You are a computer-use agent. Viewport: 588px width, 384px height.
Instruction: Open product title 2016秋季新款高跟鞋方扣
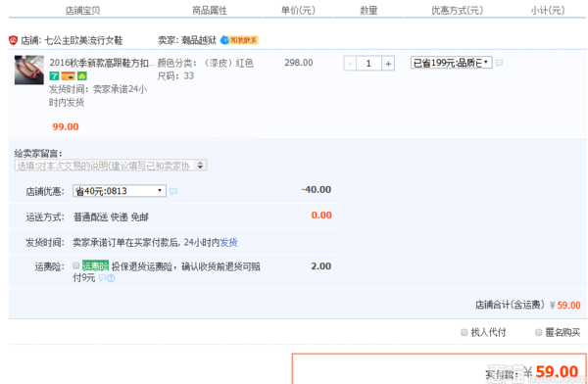coord(102,63)
